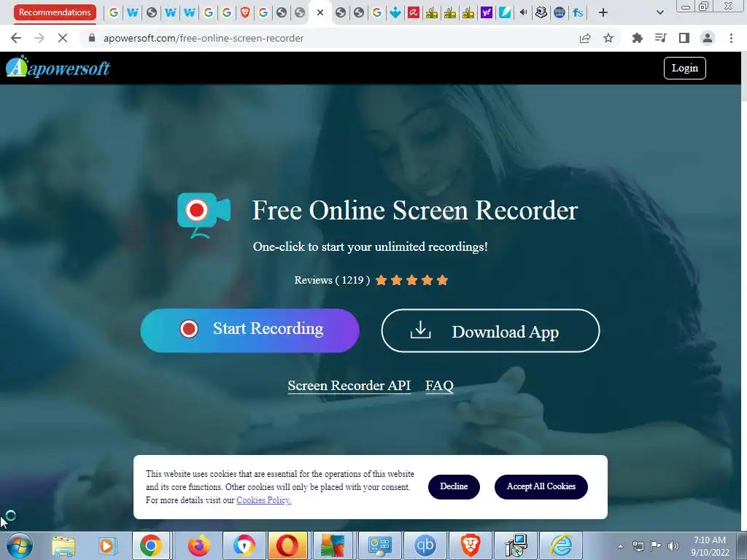This screenshot has width=747, height=560.
Task: Bookmark this page with the star icon
Action: coord(608,38)
